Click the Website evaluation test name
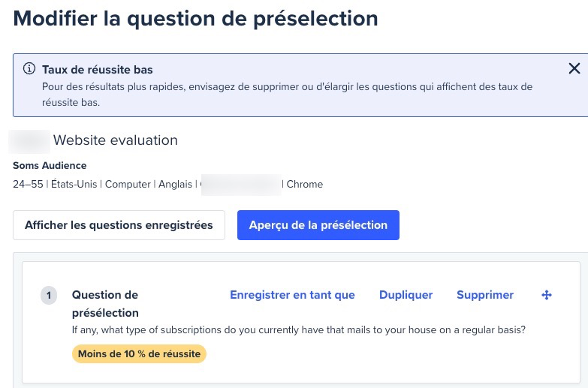This screenshot has height=388, width=588. click(115, 140)
